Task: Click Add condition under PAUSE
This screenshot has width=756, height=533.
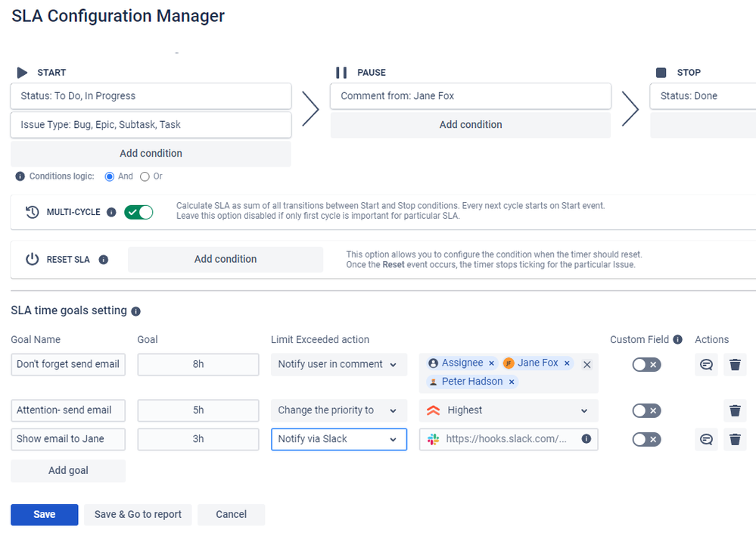Action: coord(471,125)
